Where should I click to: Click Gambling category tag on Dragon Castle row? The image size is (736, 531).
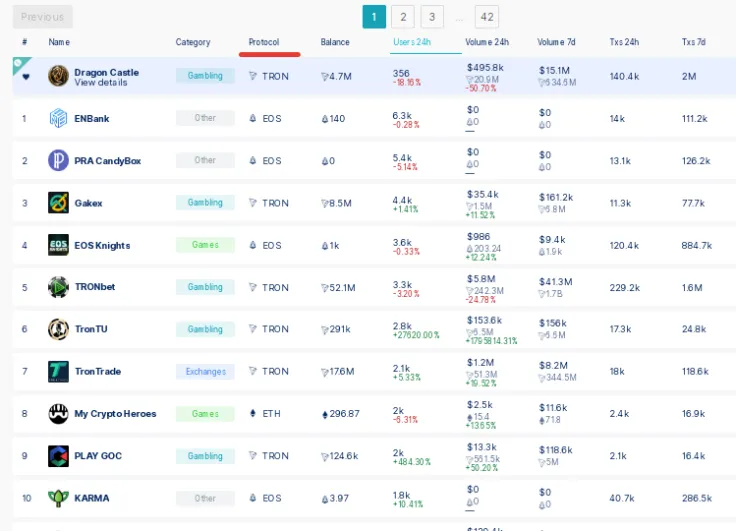pos(205,76)
